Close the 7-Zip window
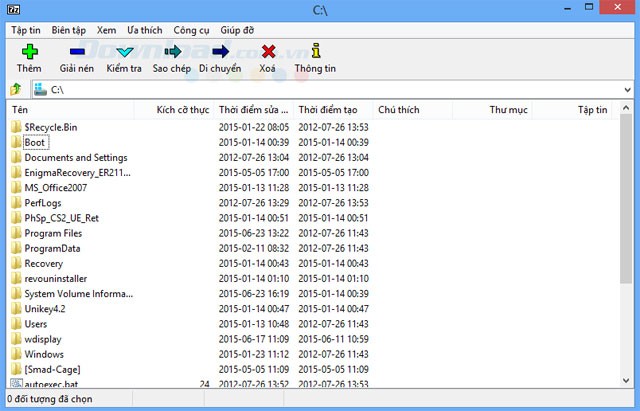The height and width of the screenshot is (411, 640). pyautogui.click(x=617, y=7)
